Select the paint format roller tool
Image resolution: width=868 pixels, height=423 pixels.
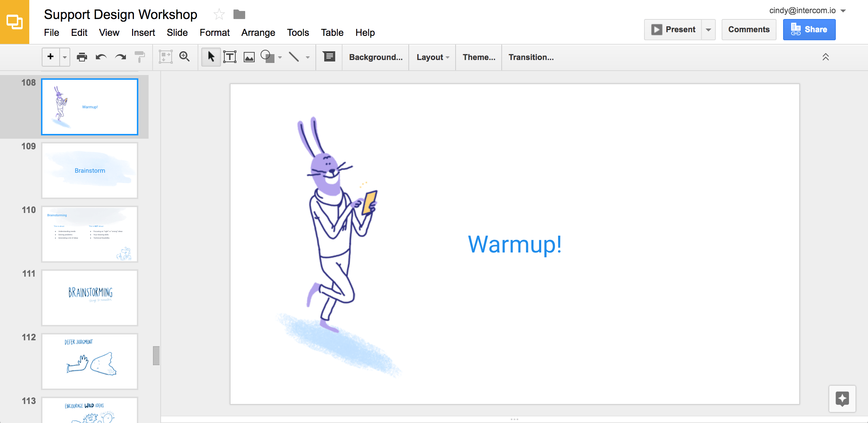140,57
